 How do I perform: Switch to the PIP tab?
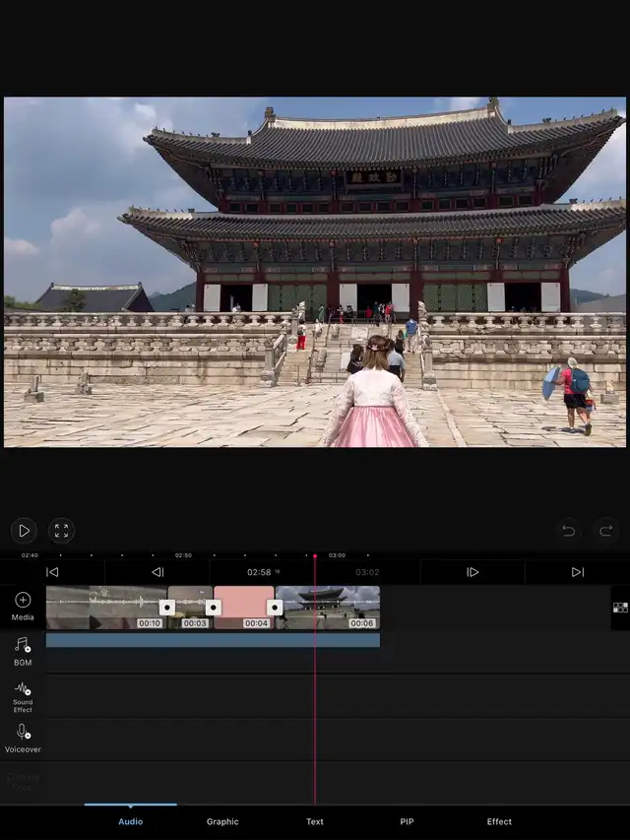click(407, 821)
